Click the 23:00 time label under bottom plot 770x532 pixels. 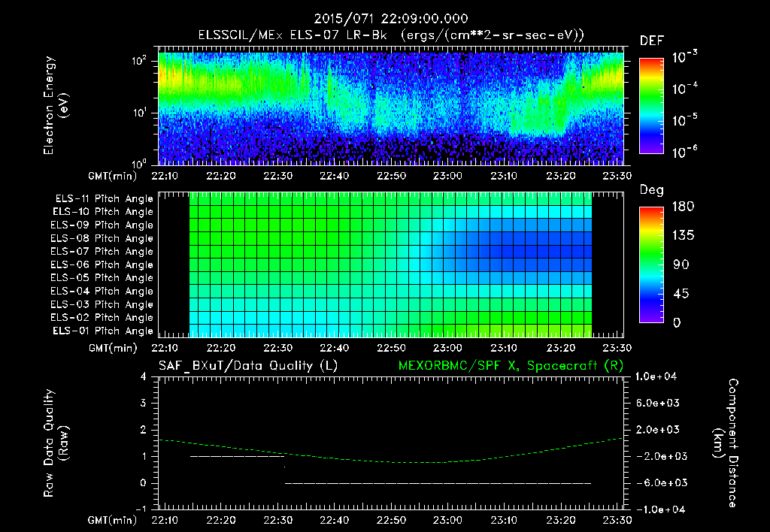447,520
